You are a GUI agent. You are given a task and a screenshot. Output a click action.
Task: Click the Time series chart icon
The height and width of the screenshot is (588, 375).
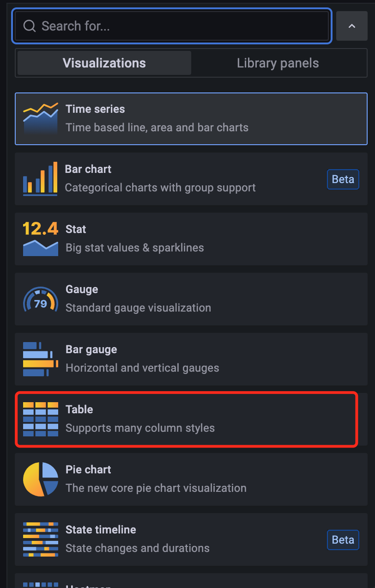pos(41,119)
